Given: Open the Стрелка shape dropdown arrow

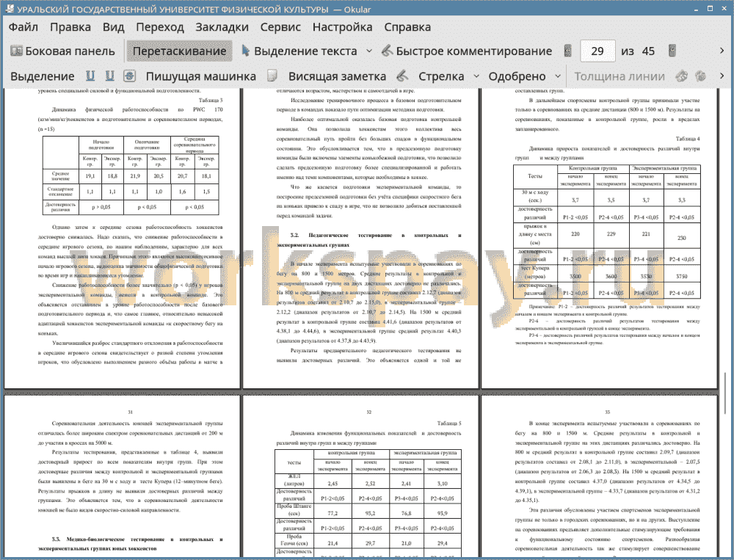Looking at the screenshot, I should [476, 76].
